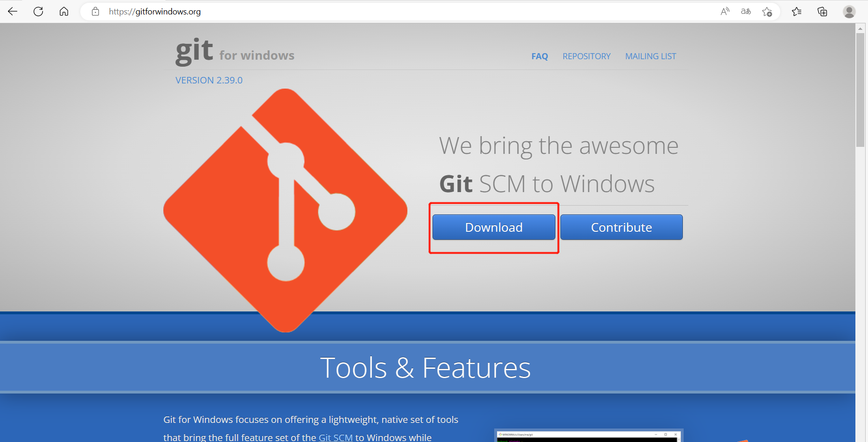Click the back navigation arrow
868x442 pixels.
(12, 11)
